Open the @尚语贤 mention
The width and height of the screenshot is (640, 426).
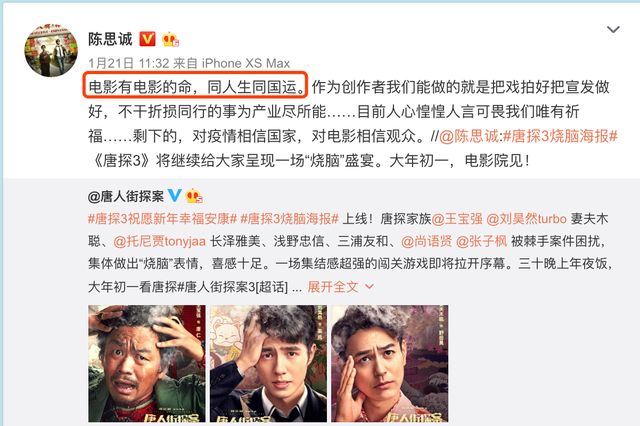(427, 242)
